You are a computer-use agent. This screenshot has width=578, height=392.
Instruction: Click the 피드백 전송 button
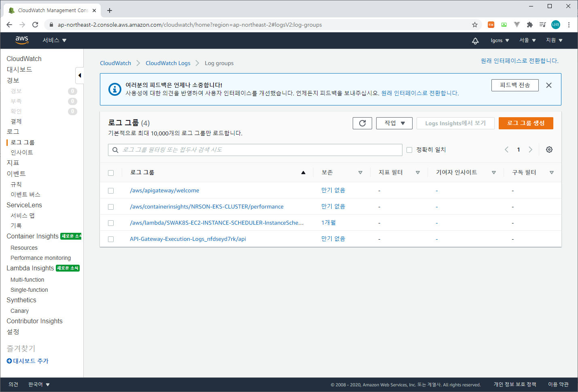515,85
